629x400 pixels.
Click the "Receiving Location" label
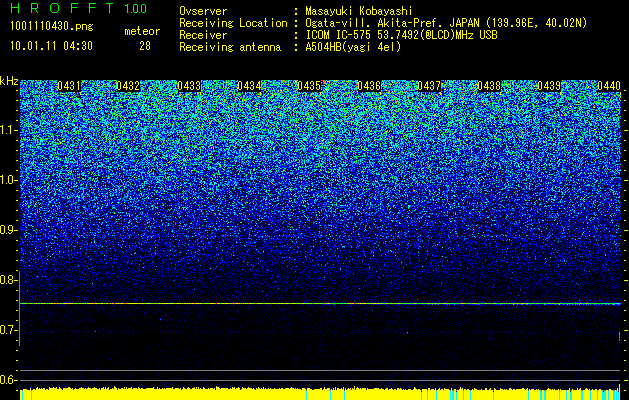coord(233,23)
